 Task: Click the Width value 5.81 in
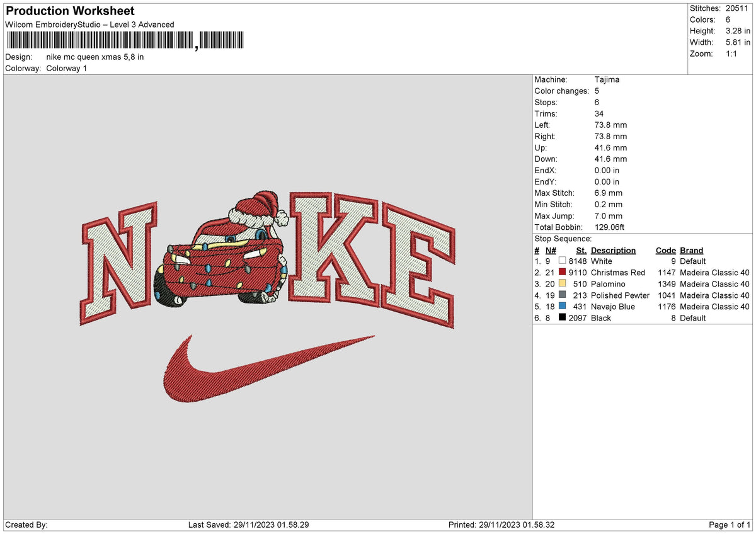coord(738,42)
